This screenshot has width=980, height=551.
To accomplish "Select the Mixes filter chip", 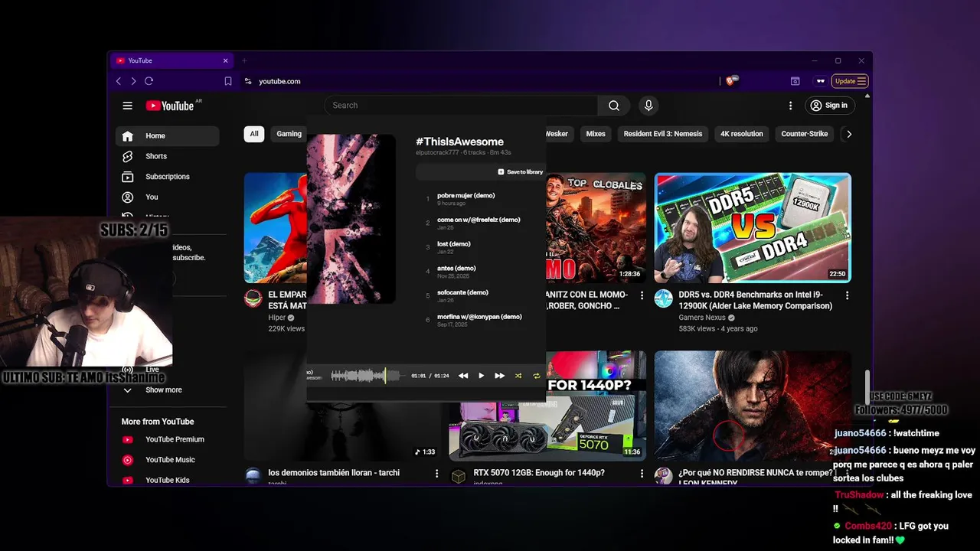I will (x=596, y=134).
